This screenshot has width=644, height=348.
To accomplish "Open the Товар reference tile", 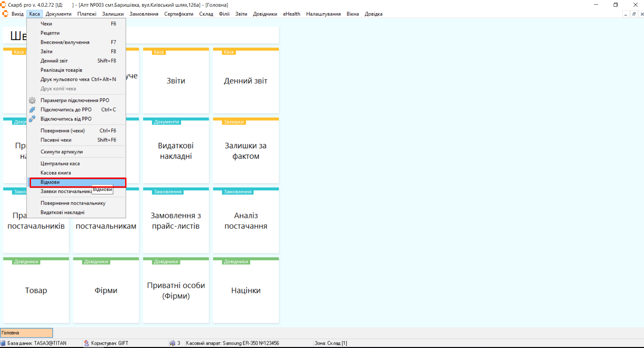I will point(36,290).
